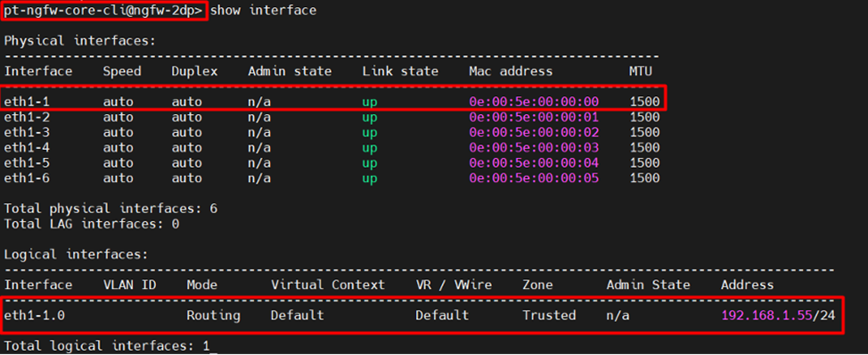868x355 pixels.
Task: Click MAC address 0e:00:5e:00:00:03
Action: click(534, 148)
